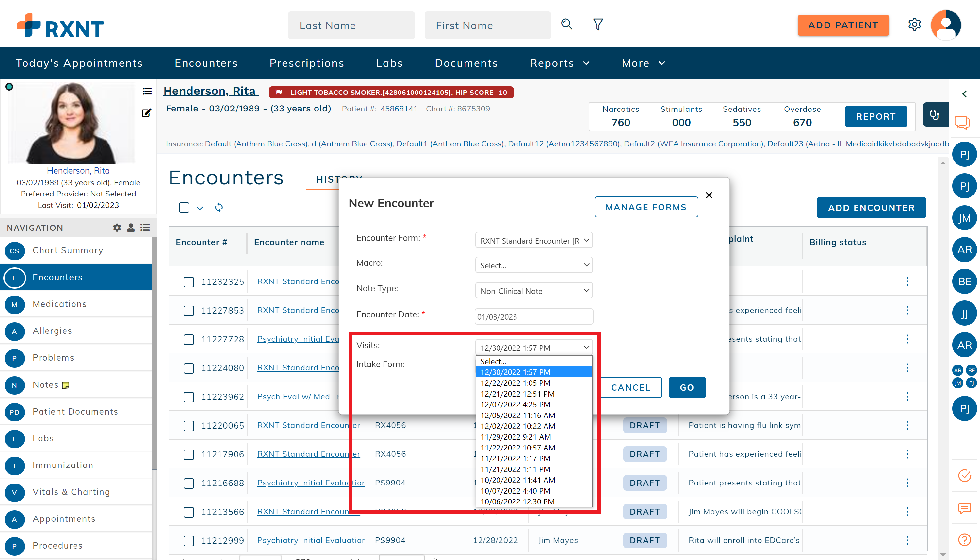Click navigation person icon
Screen dimensions: 980x560
[131, 228]
